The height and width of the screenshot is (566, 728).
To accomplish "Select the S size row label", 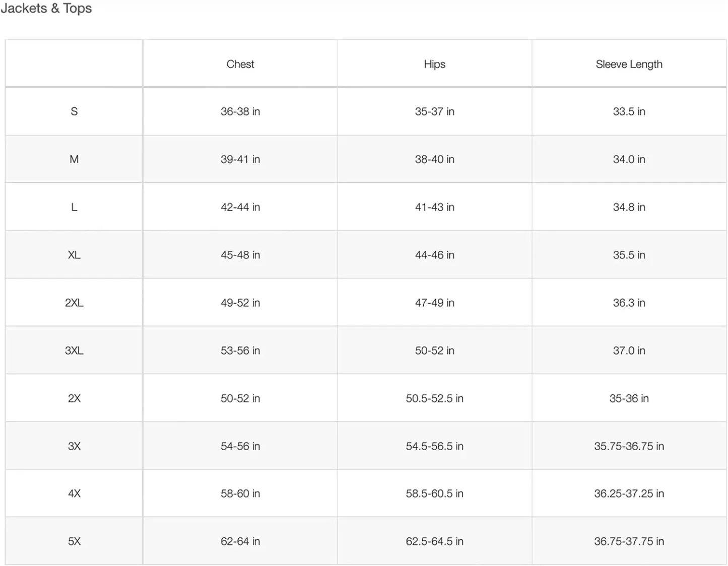I will pyautogui.click(x=74, y=111).
